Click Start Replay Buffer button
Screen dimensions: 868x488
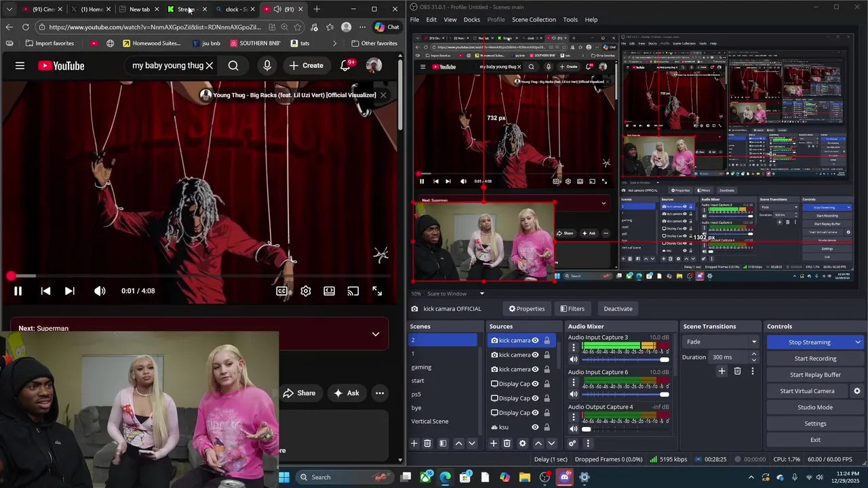point(815,375)
